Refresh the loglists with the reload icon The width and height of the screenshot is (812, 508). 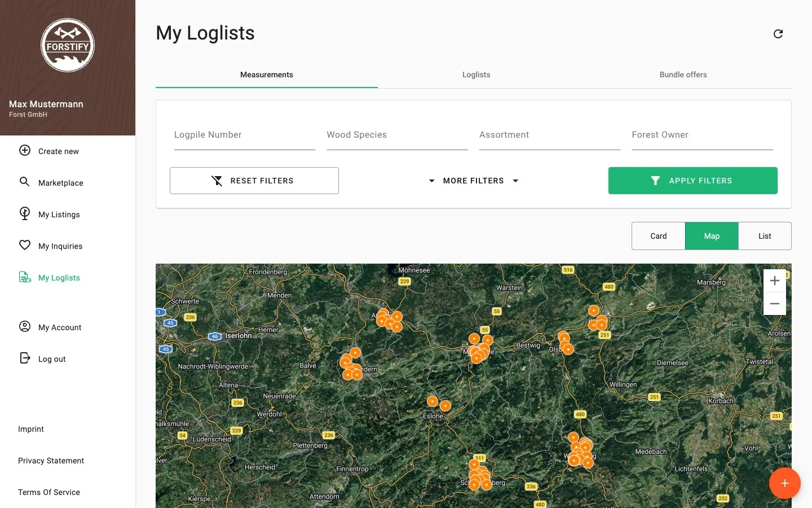[778, 34]
